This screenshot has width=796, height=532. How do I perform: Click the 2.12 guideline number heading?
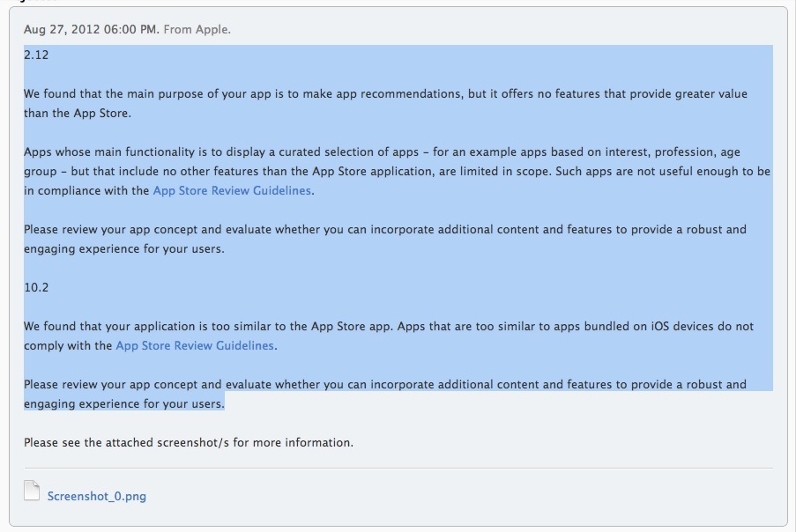[x=36, y=55]
